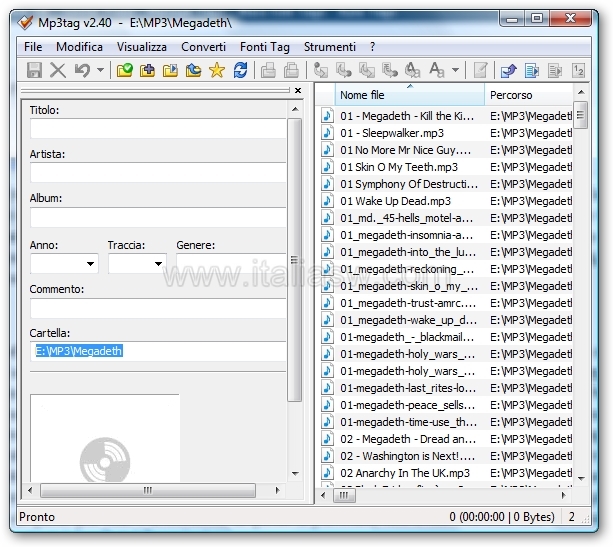Click the blue document export icon
Screen dimensions: 613x547
coord(532,70)
